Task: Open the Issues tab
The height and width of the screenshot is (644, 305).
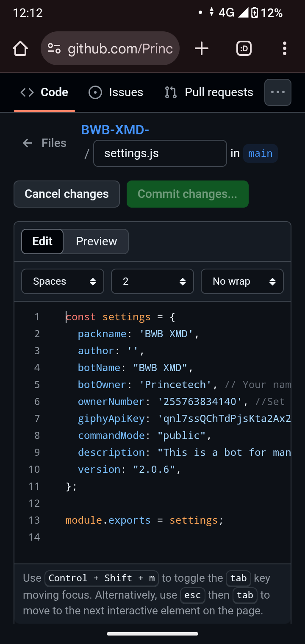Action: click(x=116, y=92)
